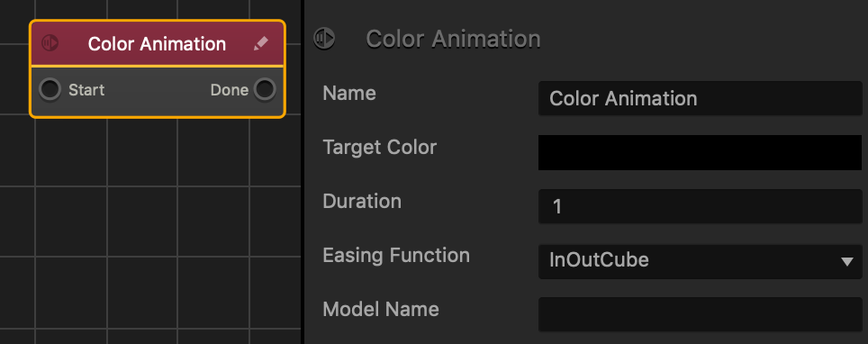The width and height of the screenshot is (868, 344).
Task: Click the Done label on the node
Action: [x=230, y=90]
